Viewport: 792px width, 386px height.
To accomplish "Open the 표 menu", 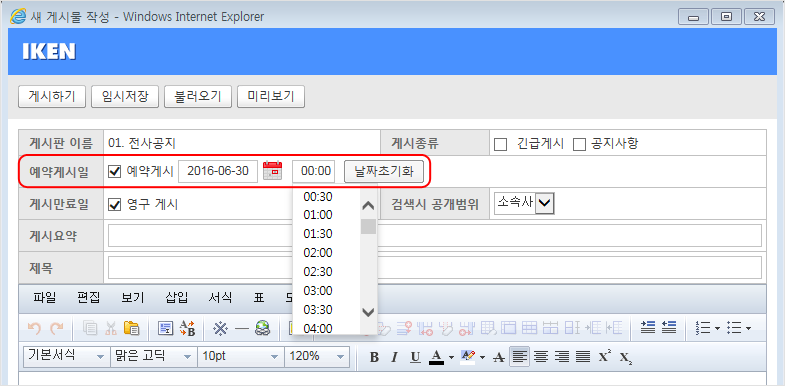I will pyautogui.click(x=259, y=298).
